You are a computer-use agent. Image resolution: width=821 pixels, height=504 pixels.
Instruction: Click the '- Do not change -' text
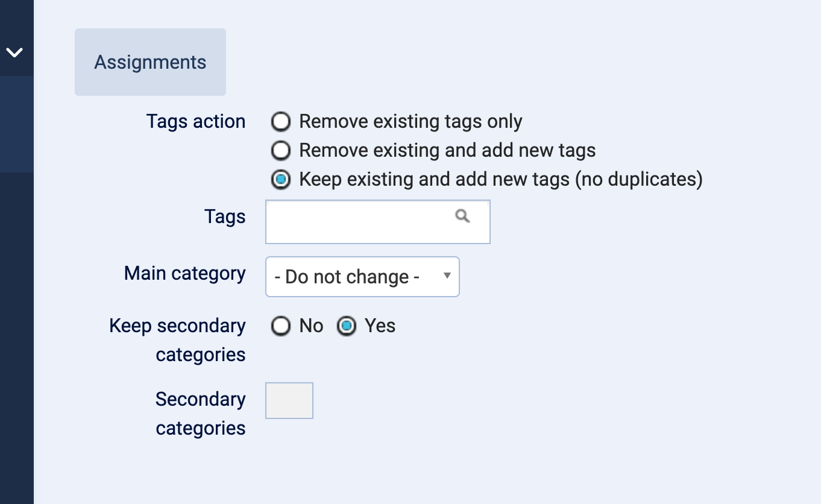click(347, 277)
